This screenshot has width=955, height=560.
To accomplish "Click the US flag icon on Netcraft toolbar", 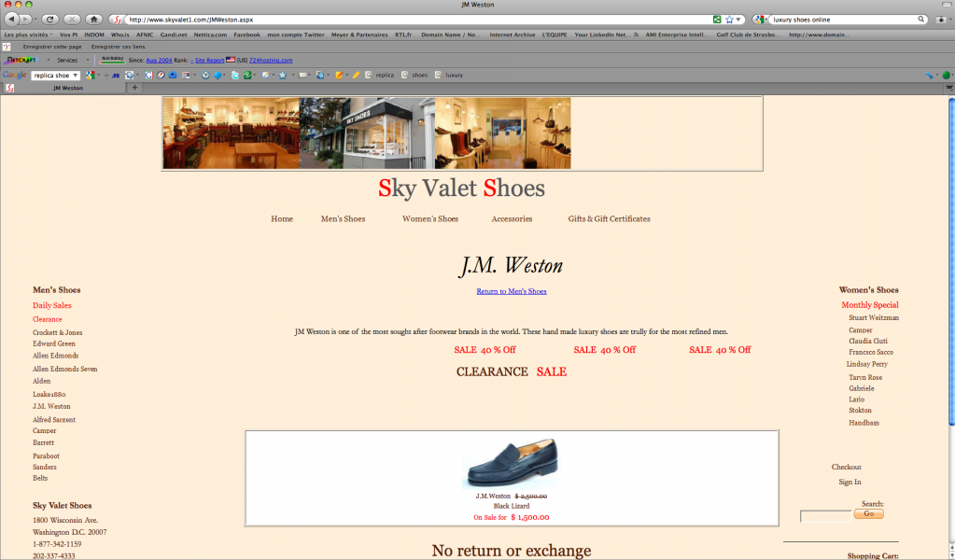I will pos(231,60).
